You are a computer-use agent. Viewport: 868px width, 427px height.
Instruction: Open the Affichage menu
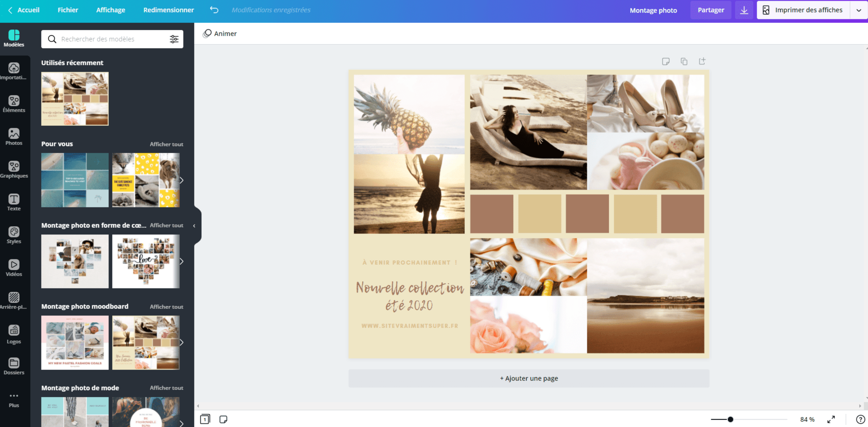point(110,10)
